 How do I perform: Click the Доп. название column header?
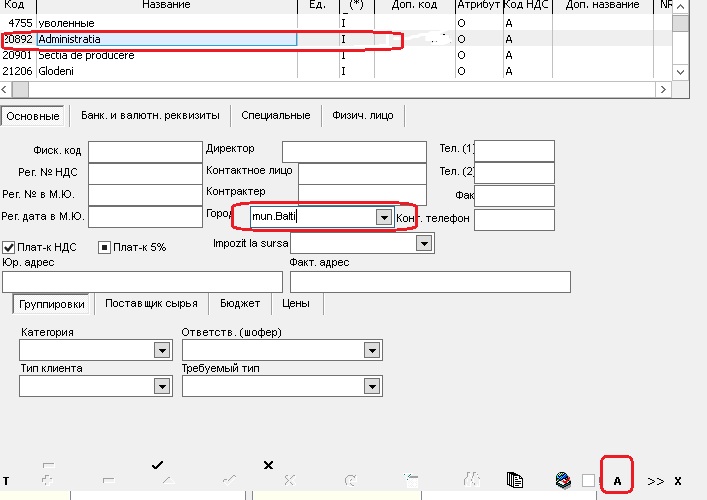point(602,5)
